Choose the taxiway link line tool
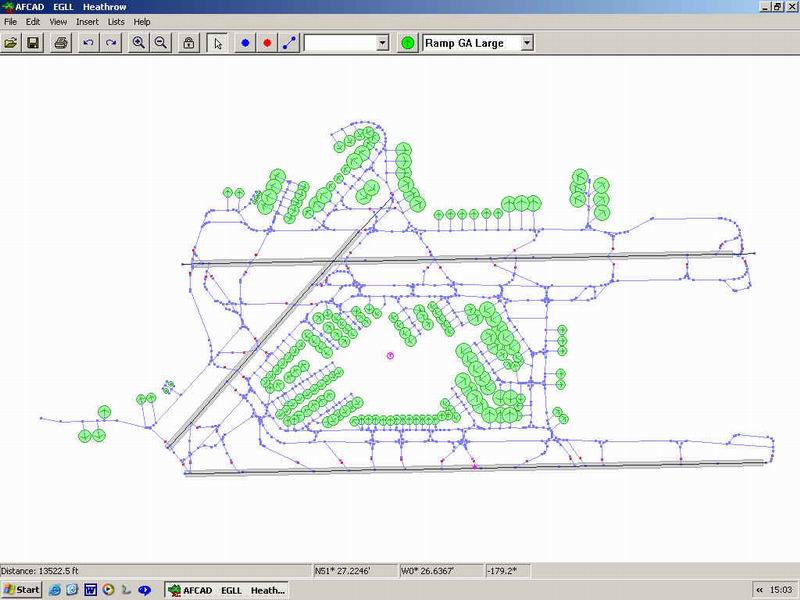 tap(289, 43)
